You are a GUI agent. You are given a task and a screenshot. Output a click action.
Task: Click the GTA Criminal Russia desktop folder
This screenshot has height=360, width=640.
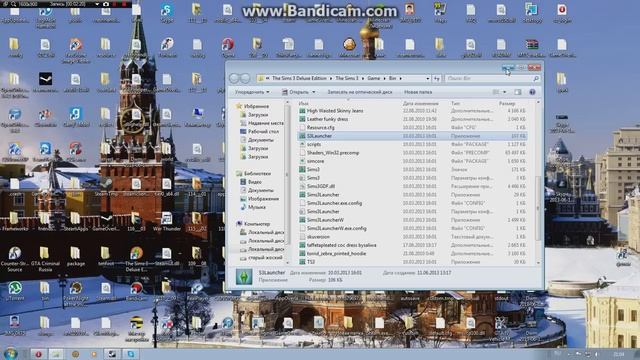coord(45,259)
